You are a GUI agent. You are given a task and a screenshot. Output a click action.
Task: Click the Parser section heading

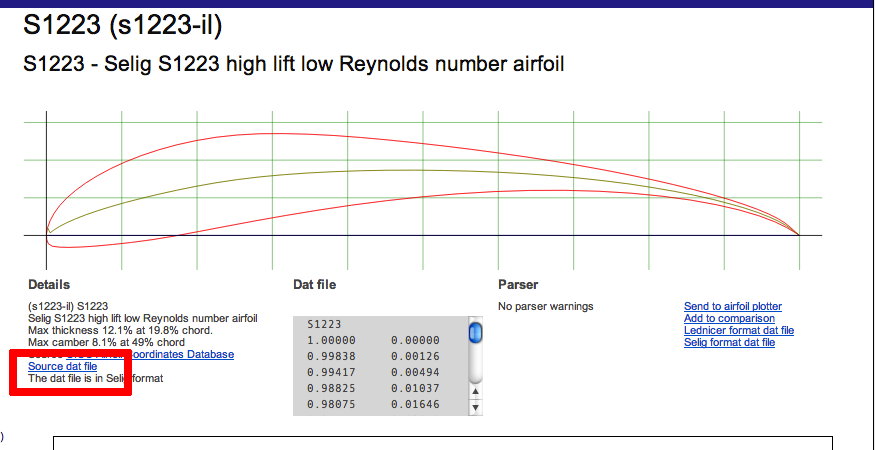(x=518, y=285)
